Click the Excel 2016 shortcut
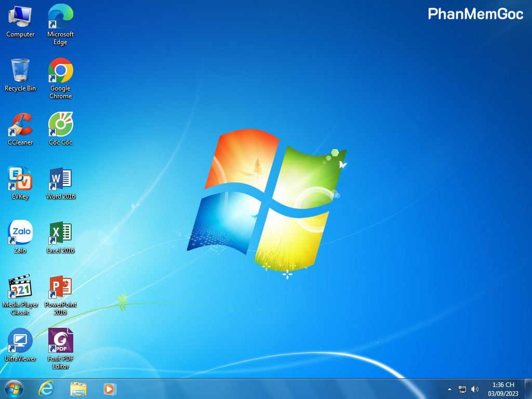The width and height of the screenshot is (532, 399). [61, 233]
